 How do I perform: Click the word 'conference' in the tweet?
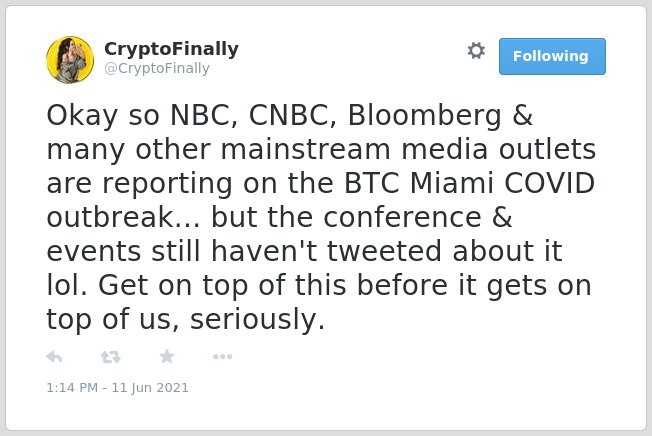pos(403,217)
